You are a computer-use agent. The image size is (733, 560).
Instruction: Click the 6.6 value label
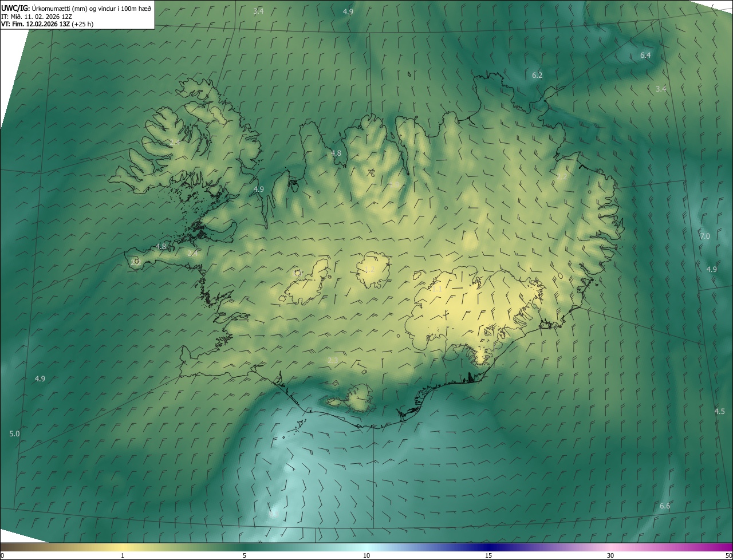665,506
